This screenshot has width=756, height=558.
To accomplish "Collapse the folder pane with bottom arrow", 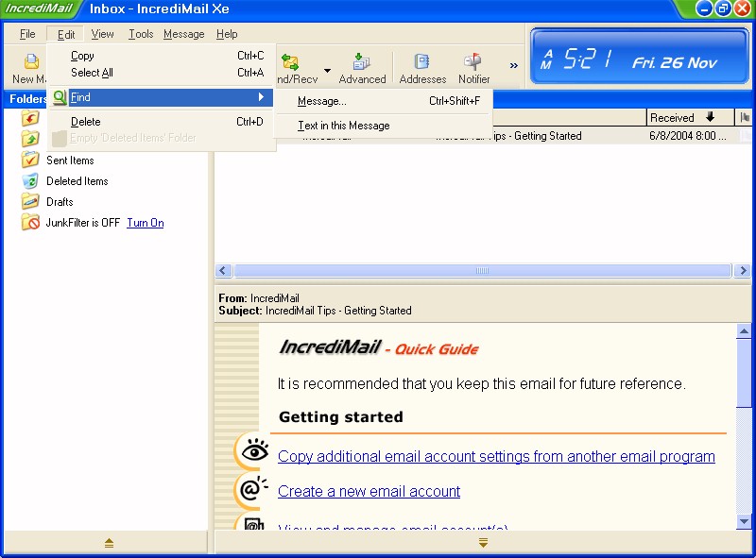I will 109,543.
